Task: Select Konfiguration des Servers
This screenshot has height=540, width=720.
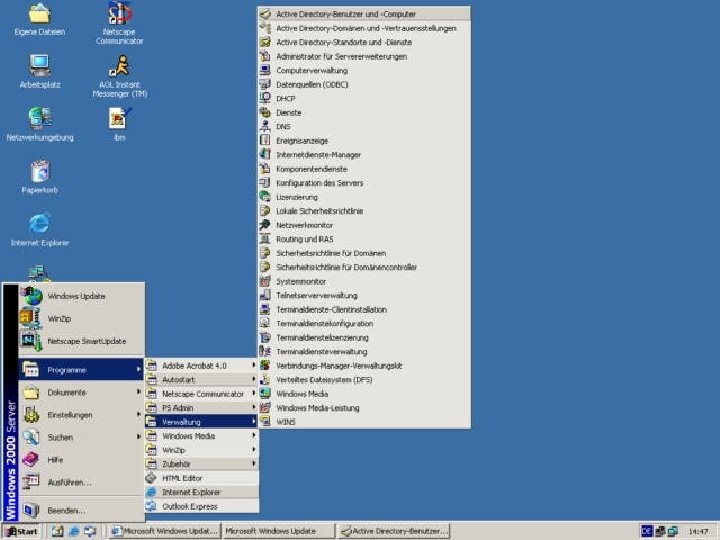Action: [x=364, y=183]
